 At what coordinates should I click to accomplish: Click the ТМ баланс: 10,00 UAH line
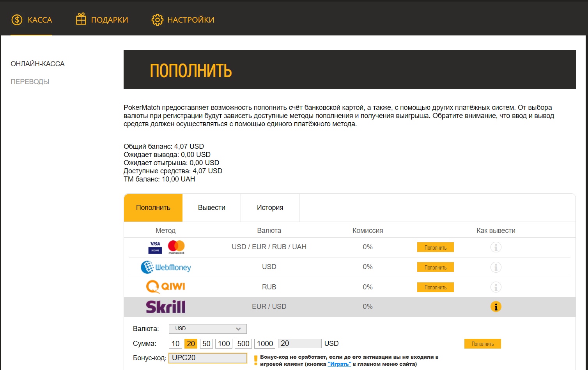[159, 179]
